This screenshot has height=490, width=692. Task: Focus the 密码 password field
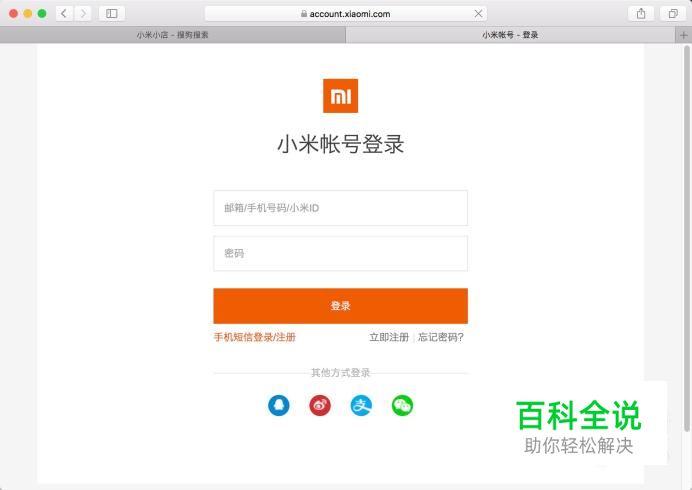340,253
